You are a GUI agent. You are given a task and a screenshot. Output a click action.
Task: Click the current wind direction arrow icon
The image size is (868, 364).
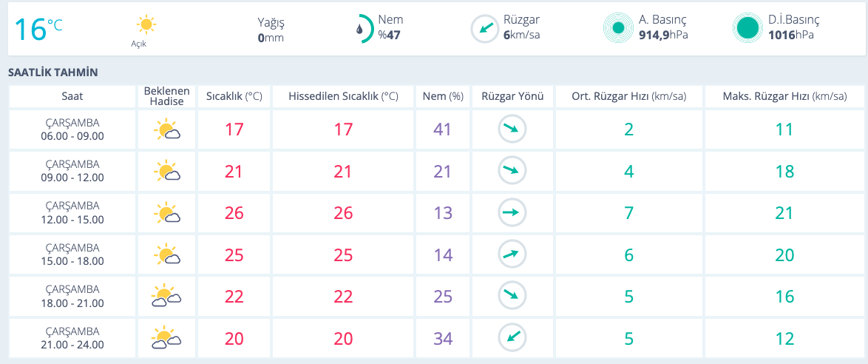coord(485,29)
